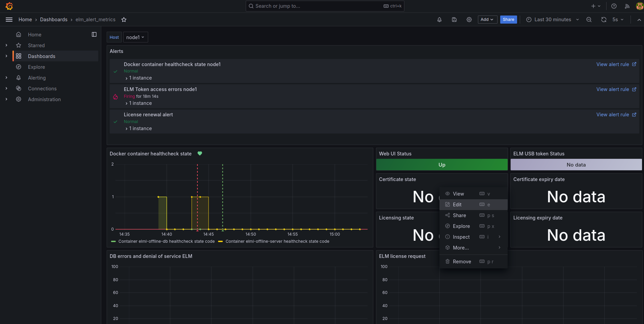Star the elm_alert_metrics dashboard
Screen dimensions: 644x324
(124, 20)
